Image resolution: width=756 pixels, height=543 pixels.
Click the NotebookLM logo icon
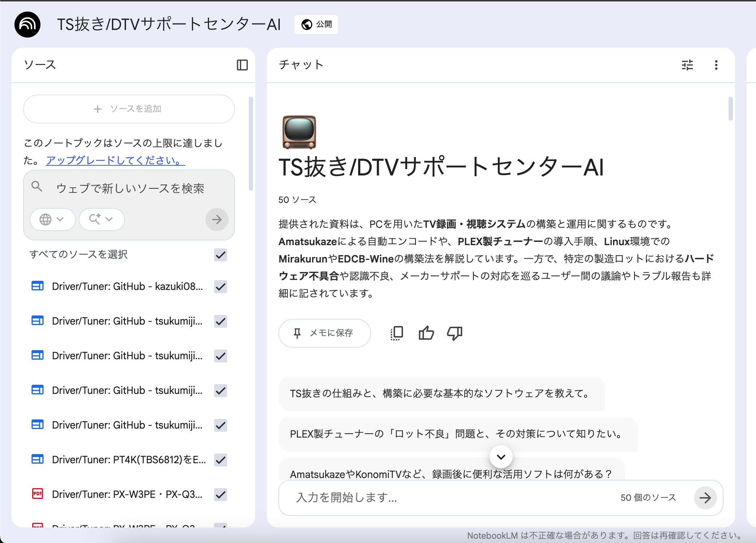27,25
